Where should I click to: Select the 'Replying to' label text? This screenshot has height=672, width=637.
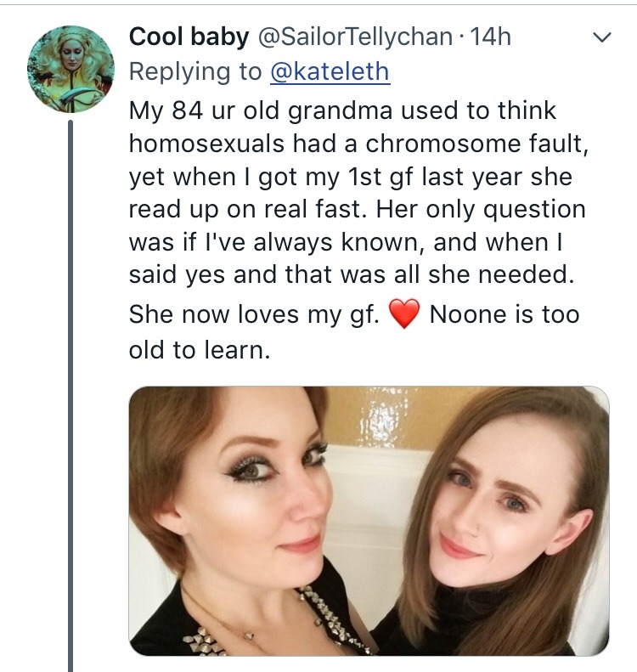195,72
